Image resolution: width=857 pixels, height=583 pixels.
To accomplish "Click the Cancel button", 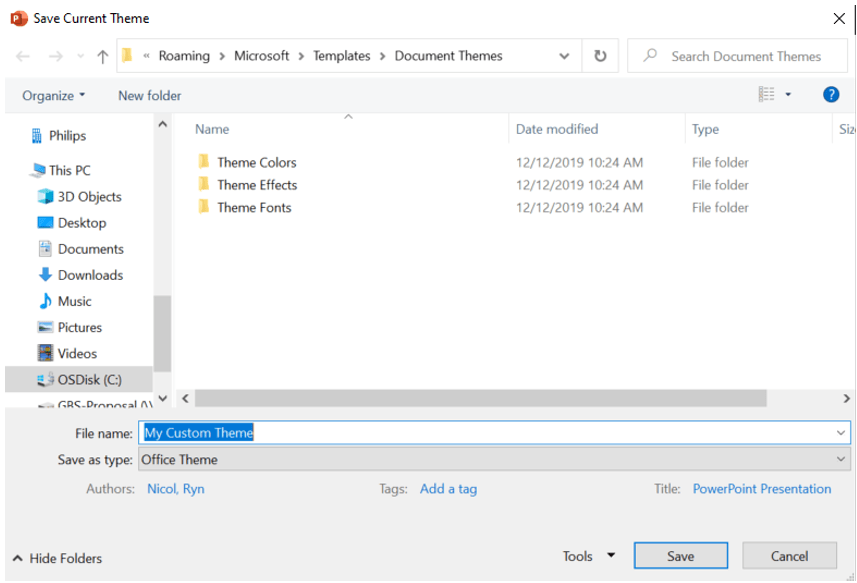I will (789, 557).
